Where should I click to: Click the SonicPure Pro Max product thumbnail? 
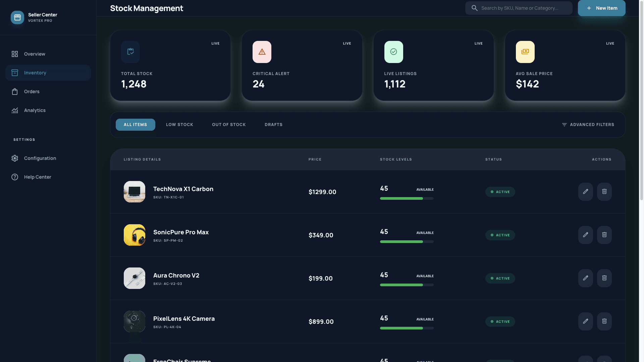pos(134,235)
